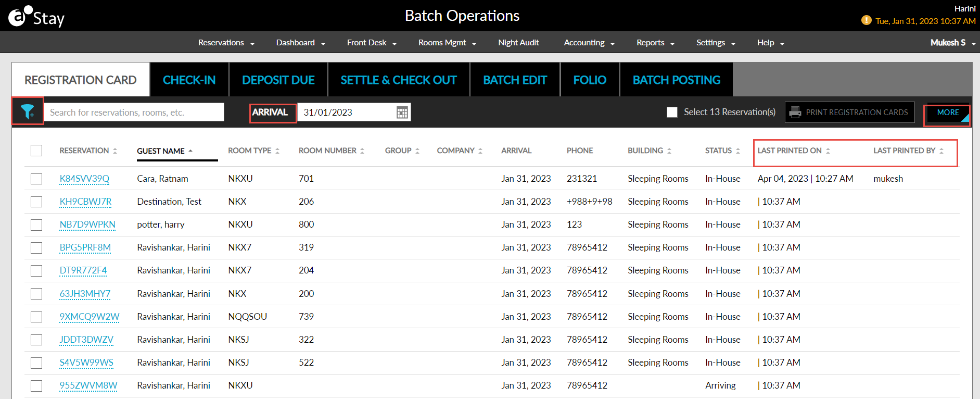
Task: Click the aStay logo
Action: pyautogui.click(x=36, y=17)
